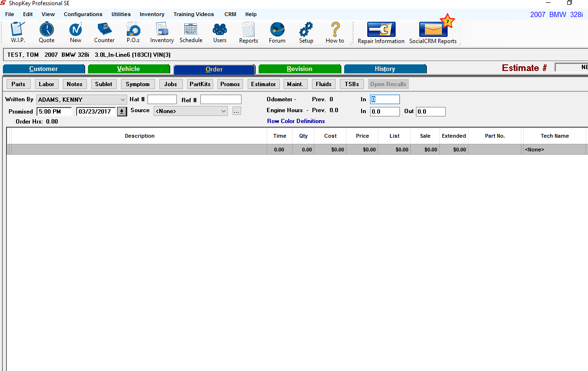Launch the Estimator button

(263, 84)
